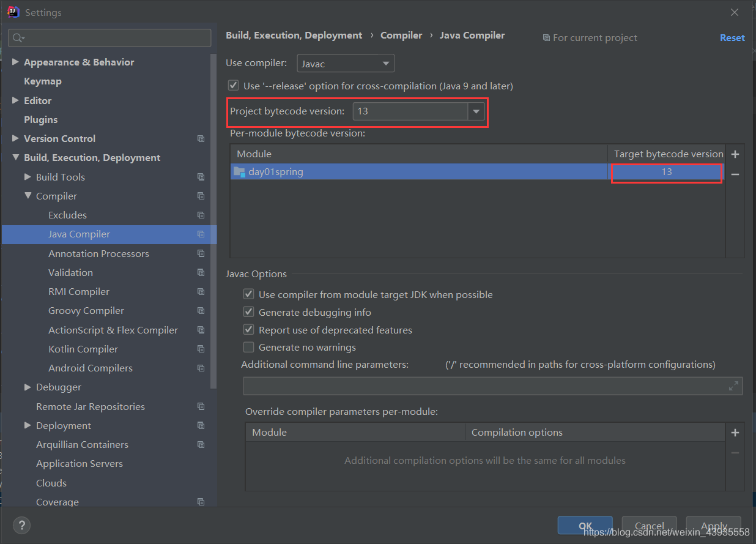Click project-level icon beside Android Compilers
This screenshot has height=544, width=756.
pyautogui.click(x=201, y=368)
